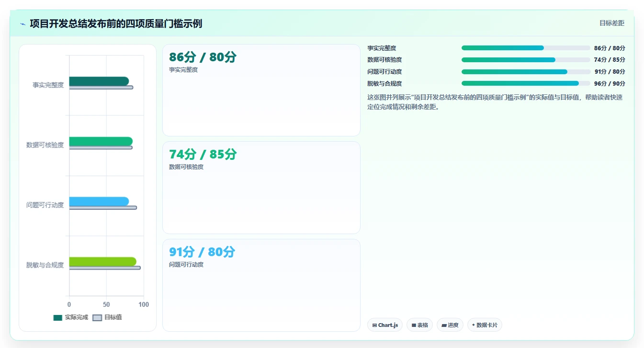Click the 91分 / 80分 card heading
Screen dimensions: 644x348
[x=202, y=252]
